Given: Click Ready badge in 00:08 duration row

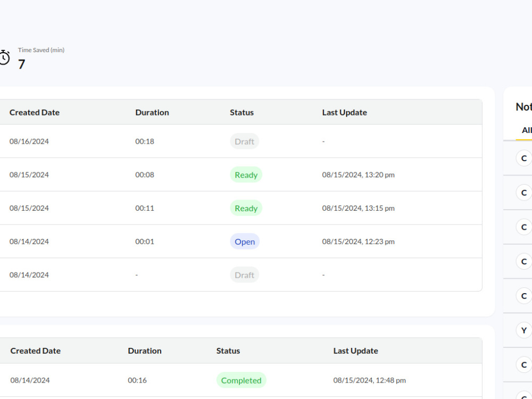Looking at the screenshot, I should coord(246,174).
